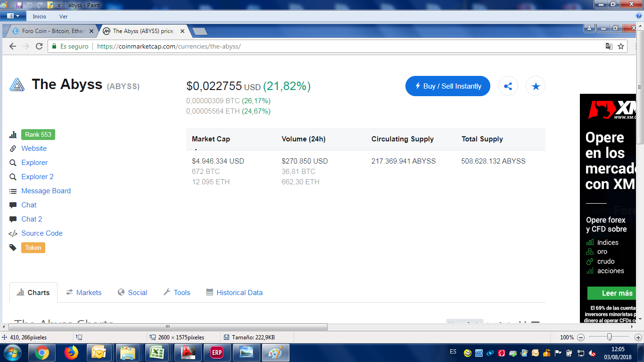Screen dimensions: 644x362
Task: Click the Paint zoom out minus button
Action: click(581, 337)
